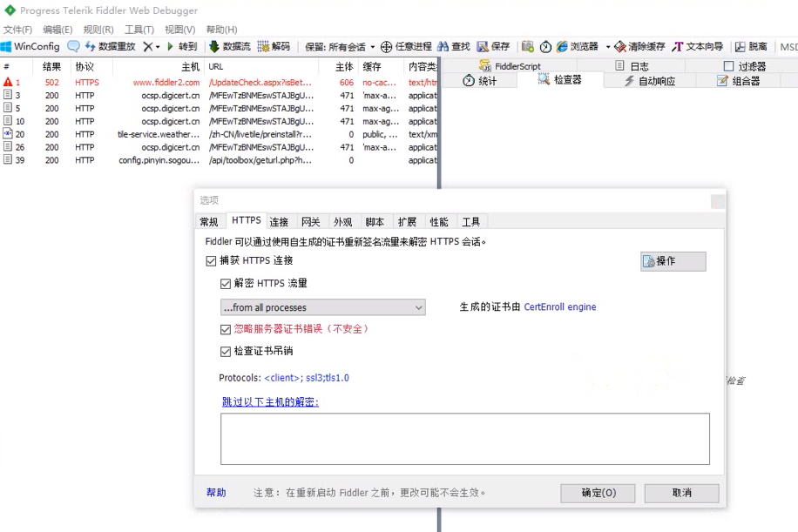
Task: Confirm options with 确定(O) button
Action: [598, 493]
